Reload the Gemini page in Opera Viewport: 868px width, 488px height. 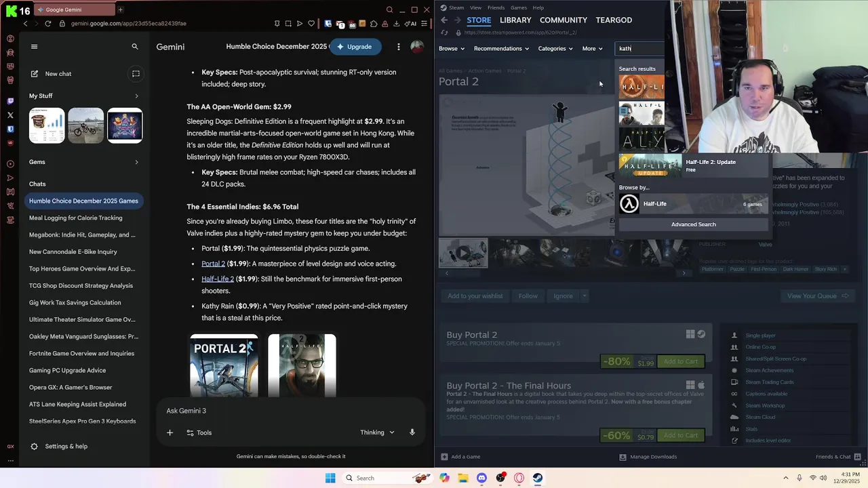tap(47, 24)
